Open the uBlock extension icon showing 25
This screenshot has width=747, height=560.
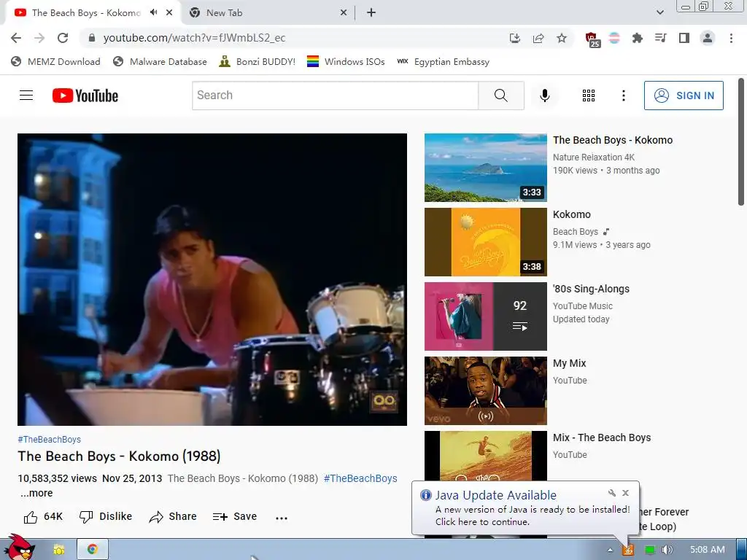pos(592,39)
